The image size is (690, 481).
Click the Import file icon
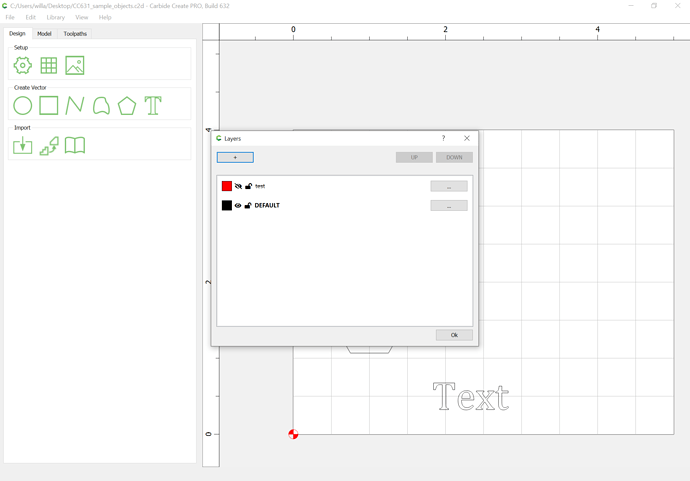22,146
